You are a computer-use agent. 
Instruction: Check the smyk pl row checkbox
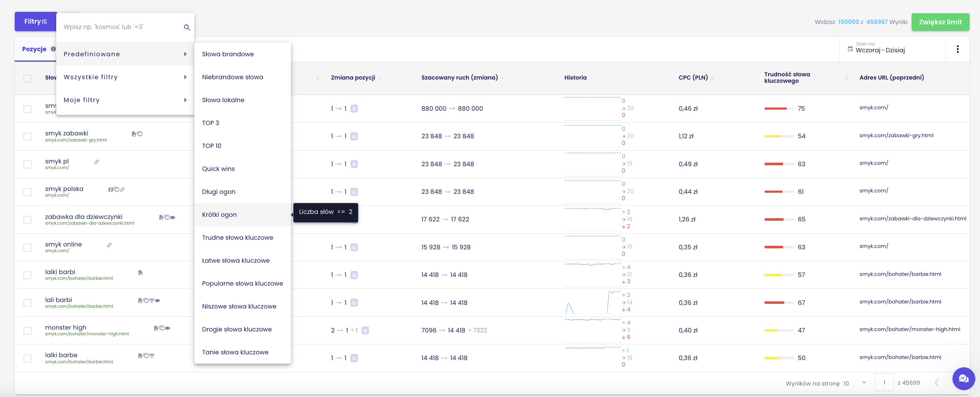click(28, 164)
